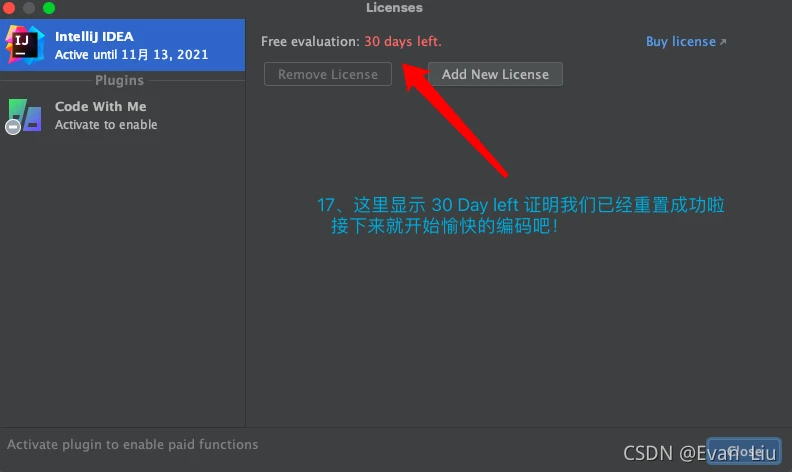Open the Buy license link
Image resolution: width=792 pixels, height=472 pixels.
pyautogui.click(x=686, y=41)
